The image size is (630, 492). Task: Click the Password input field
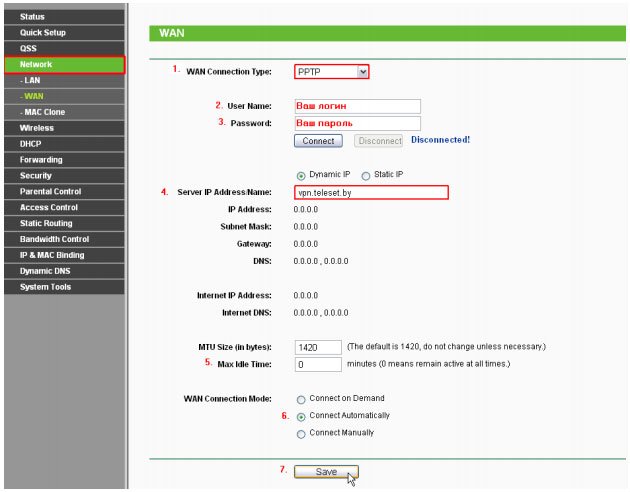point(356,123)
